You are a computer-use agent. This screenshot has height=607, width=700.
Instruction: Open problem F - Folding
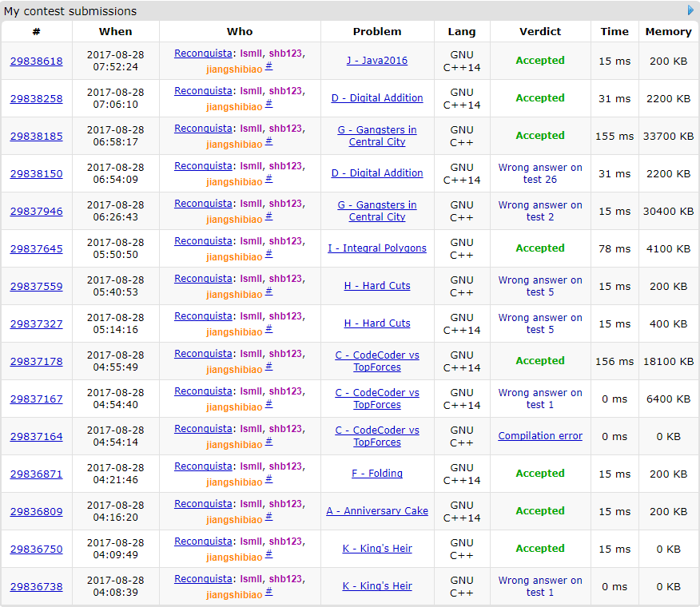coord(377,474)
